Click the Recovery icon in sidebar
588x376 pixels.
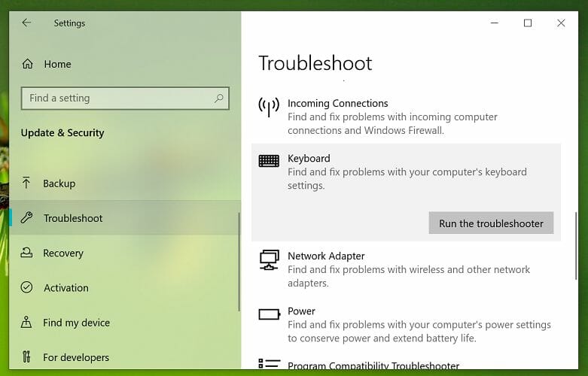coord(26,253)
